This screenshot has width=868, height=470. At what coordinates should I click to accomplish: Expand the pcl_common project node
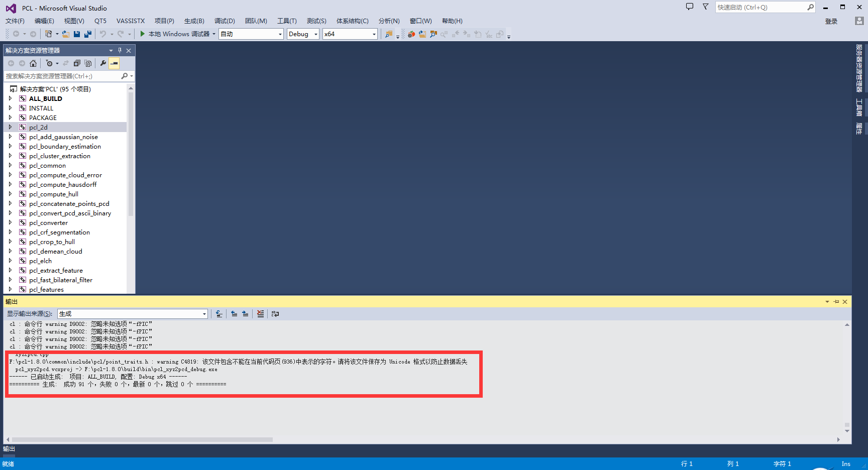pos(10,165)
